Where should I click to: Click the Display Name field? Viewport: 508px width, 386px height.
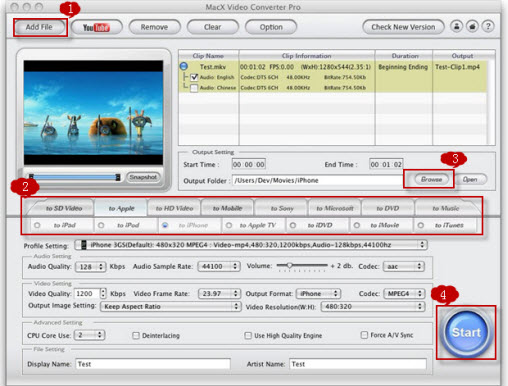pos(153,364)
